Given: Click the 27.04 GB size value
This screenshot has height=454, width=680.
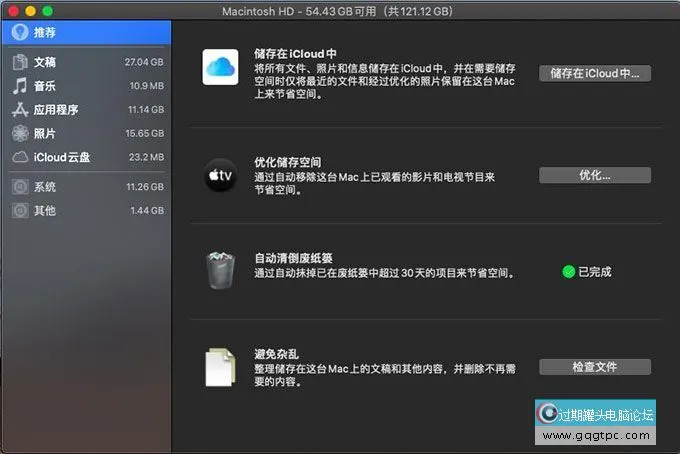Looking at the screenshot, I should point(144,62).
